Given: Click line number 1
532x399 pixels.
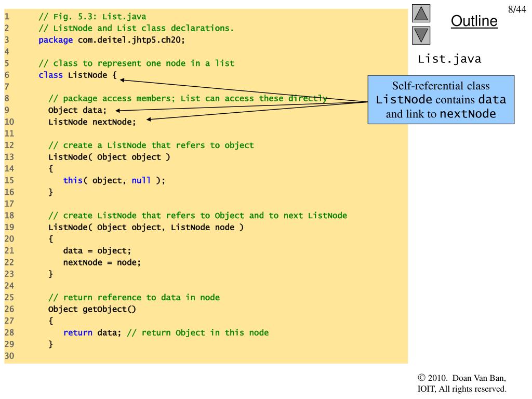Looking at the screenshot, I should click(x=7, y=17).
